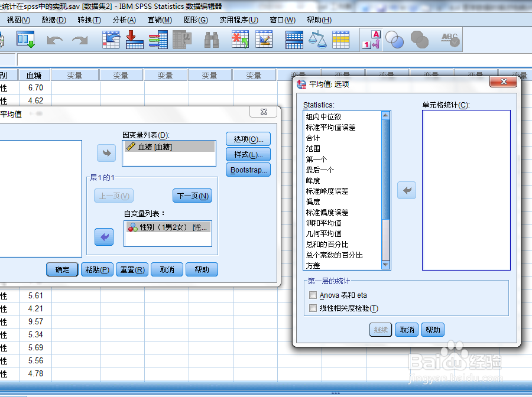This screenshot has width=532, height=397.
Task: Open the 窗口(W) menu
Action: click(x=283, y=20)
